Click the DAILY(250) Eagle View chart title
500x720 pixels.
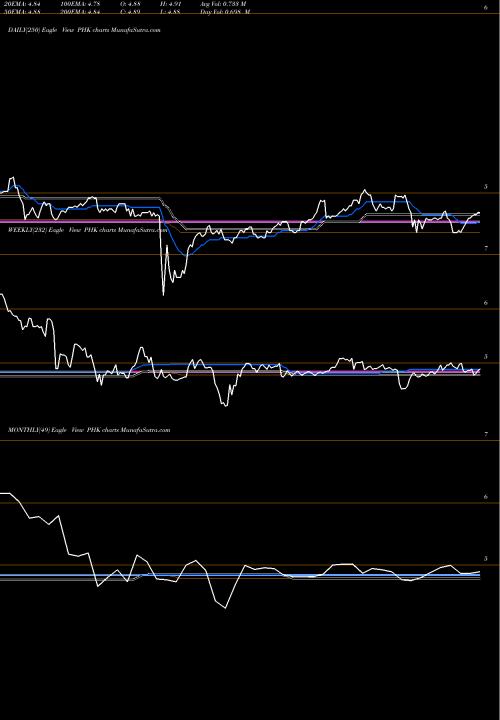pos(84,30)
